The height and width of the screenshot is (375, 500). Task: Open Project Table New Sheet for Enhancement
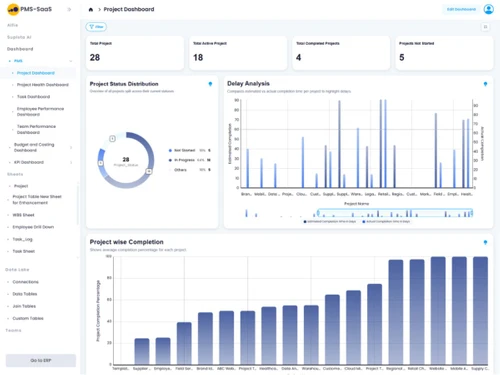click(x=37, y=200)
